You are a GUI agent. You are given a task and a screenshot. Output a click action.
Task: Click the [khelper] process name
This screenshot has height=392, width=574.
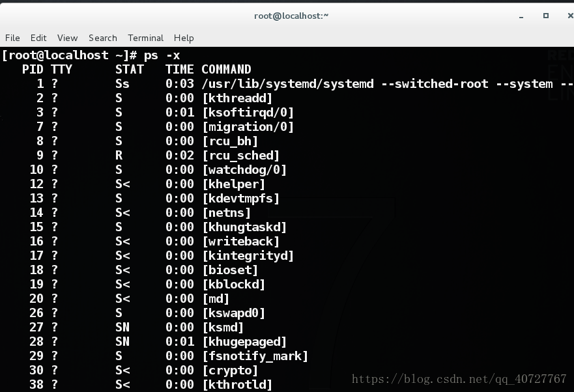click(x=233, y=184)
